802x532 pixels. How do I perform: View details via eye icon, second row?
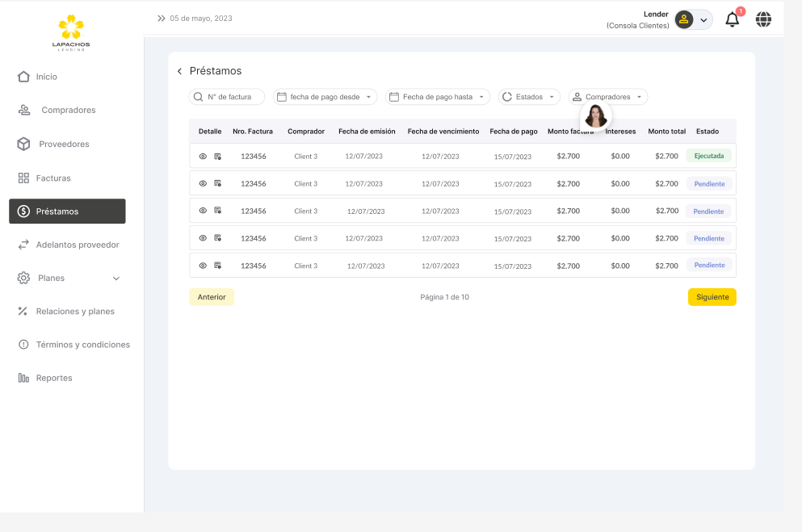(x=203, y=183)
